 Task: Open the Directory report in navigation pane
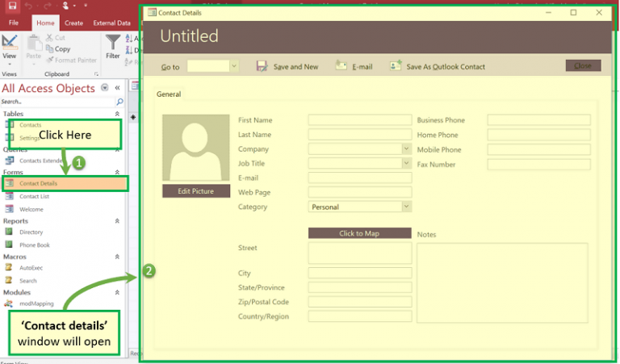pyautogui.click(x=31, y=232)
